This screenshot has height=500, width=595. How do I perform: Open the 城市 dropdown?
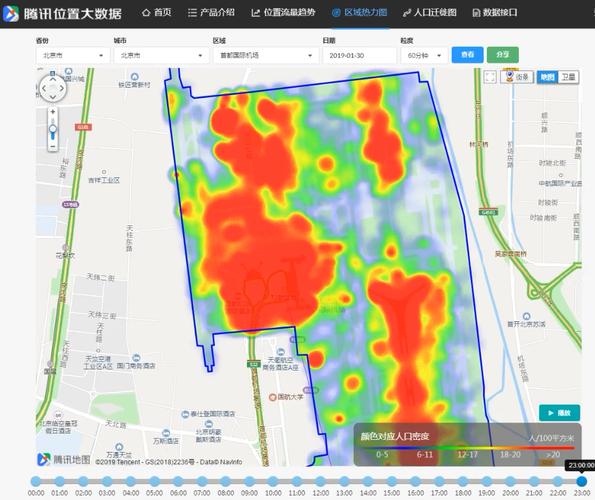[x=161, y=55]
